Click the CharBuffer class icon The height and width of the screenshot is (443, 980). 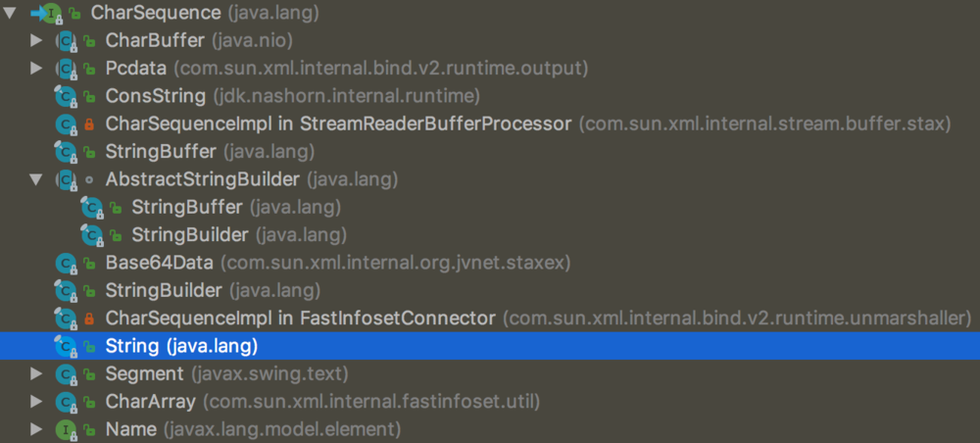(66, 41)
